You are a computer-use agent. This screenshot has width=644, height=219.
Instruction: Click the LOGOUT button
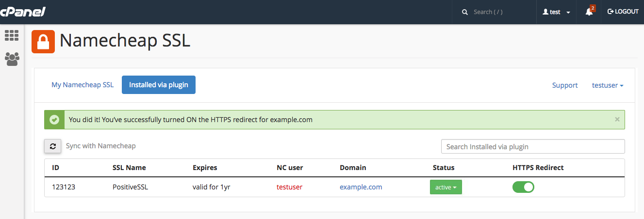coord(623,12)
